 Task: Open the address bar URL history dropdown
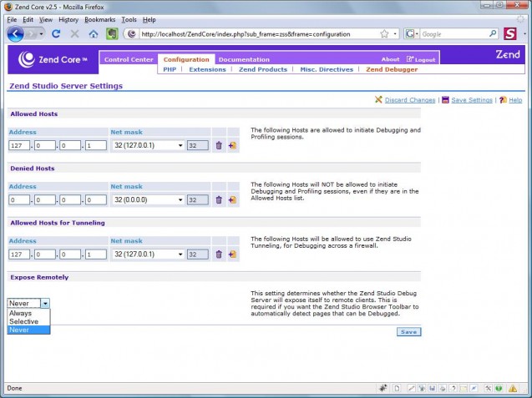(x=395, y=34)
